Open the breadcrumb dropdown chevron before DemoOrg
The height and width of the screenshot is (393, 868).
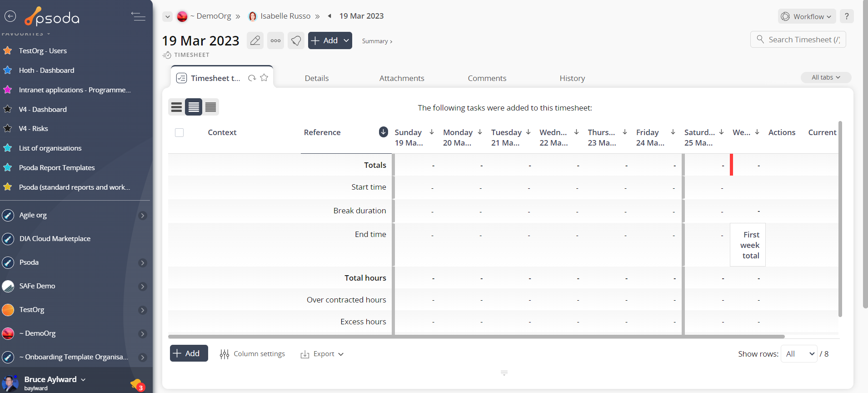(168, 16)
